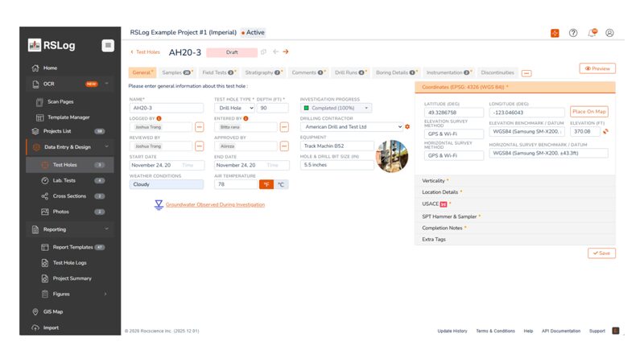The width and height of the screenshot is (644, 362).
Task: Open the Projects List
Action: (57, 131)
